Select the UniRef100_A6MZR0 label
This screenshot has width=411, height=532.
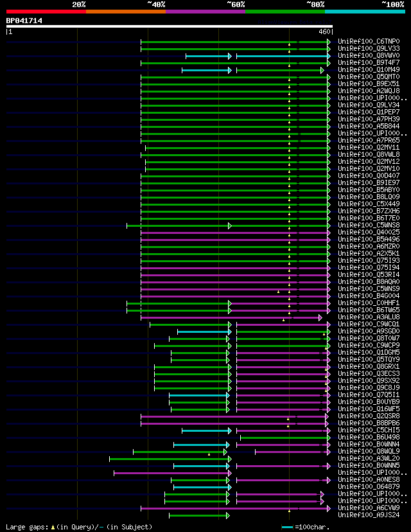[369, 246]
